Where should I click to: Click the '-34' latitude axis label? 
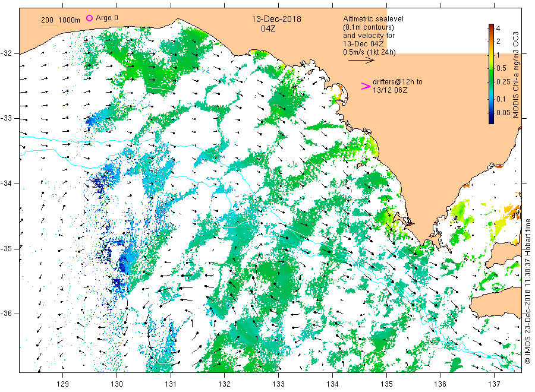[6, 184]
